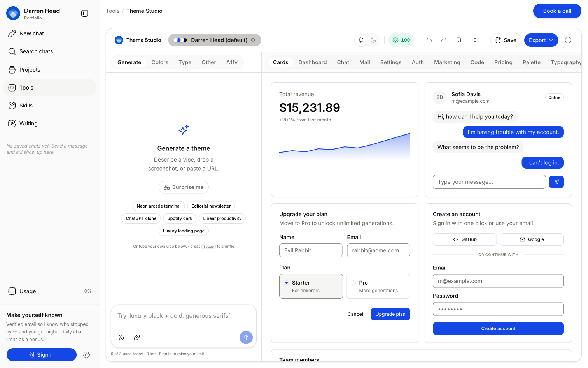Expand the Export dropdown
This screenshot has width=588, height=368.
coord(541,40)
